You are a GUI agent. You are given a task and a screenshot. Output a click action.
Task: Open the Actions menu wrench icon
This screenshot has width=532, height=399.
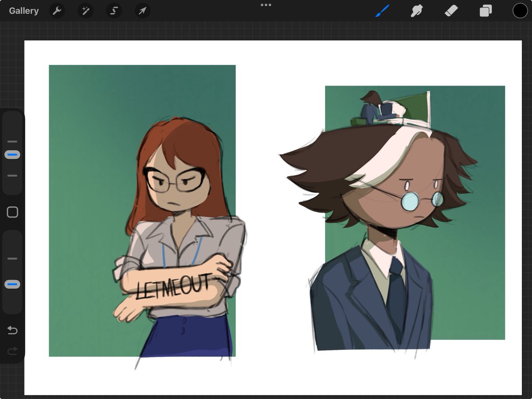point(57,11)
